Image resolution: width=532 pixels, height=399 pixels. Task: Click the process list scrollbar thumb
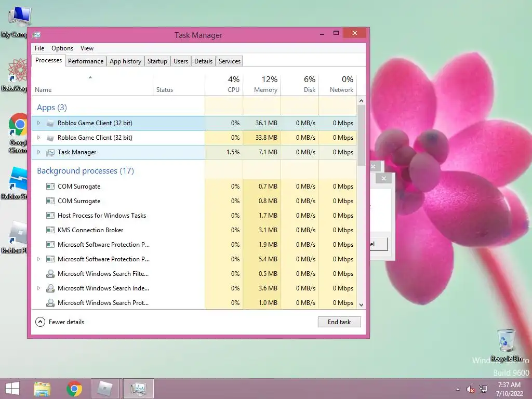click(362, 136)
